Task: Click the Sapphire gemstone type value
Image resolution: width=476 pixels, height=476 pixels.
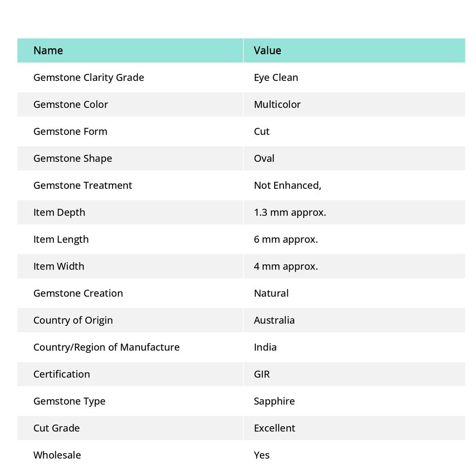Action: click(274, 401)
